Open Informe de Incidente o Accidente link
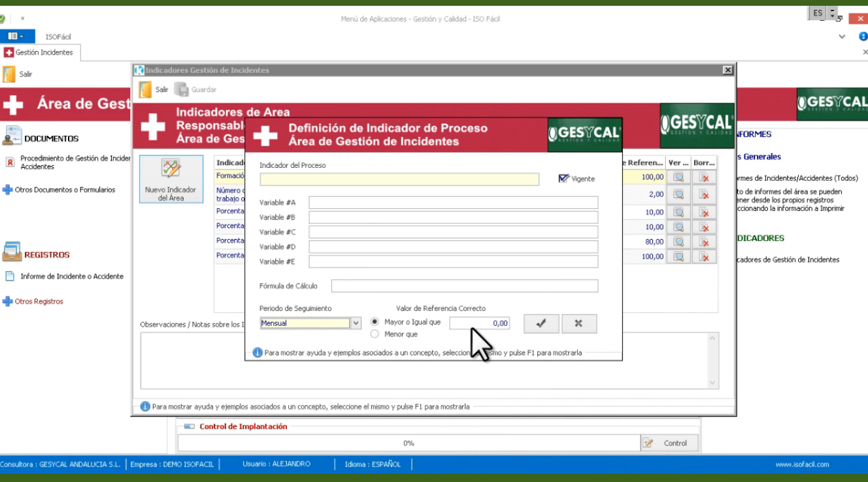Screen dimensions: 868x482 (72, 276)
